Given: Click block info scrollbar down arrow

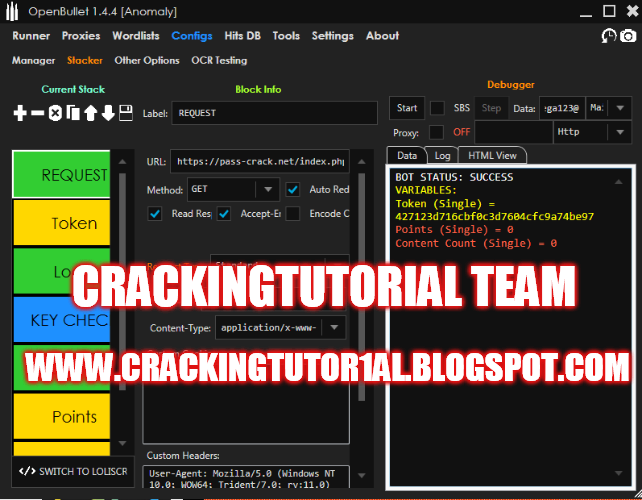Looking at the screenshot, I should [x=361, y=475].
